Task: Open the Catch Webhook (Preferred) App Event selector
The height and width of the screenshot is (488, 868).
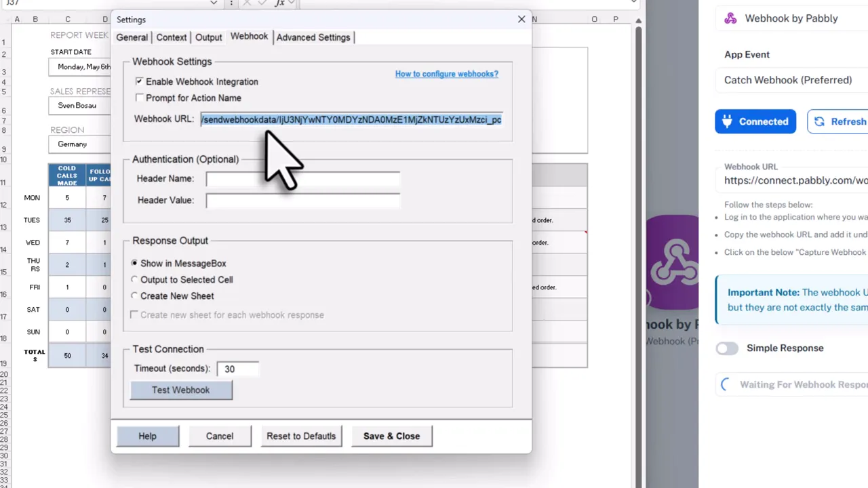Action: [x=788, y=80]
